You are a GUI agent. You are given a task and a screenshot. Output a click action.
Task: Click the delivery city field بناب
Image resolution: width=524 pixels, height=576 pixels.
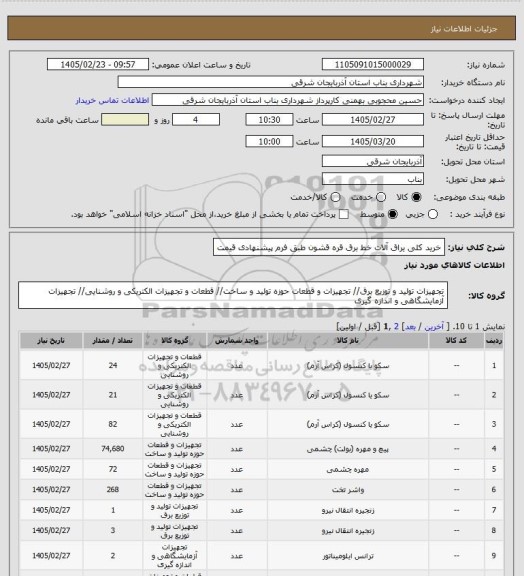point(373,179)
